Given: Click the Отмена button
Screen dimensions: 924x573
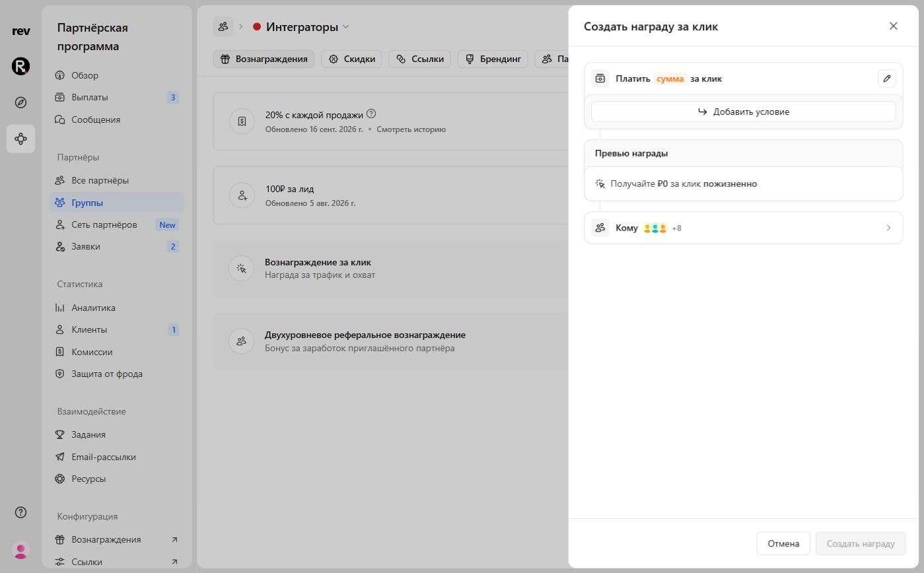Looking at the screenshot, I should (x=783, y=543).
